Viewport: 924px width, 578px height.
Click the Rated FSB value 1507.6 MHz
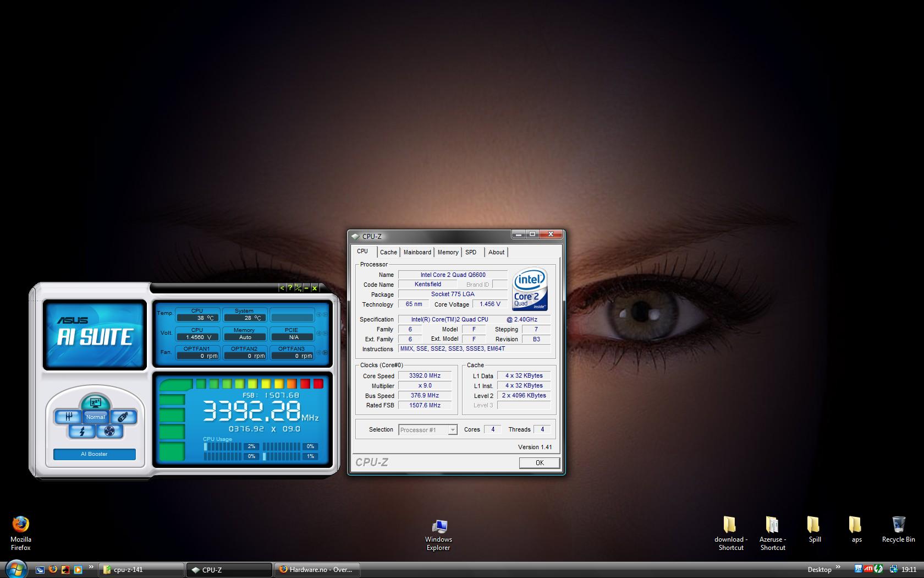[x=425, y=405]
